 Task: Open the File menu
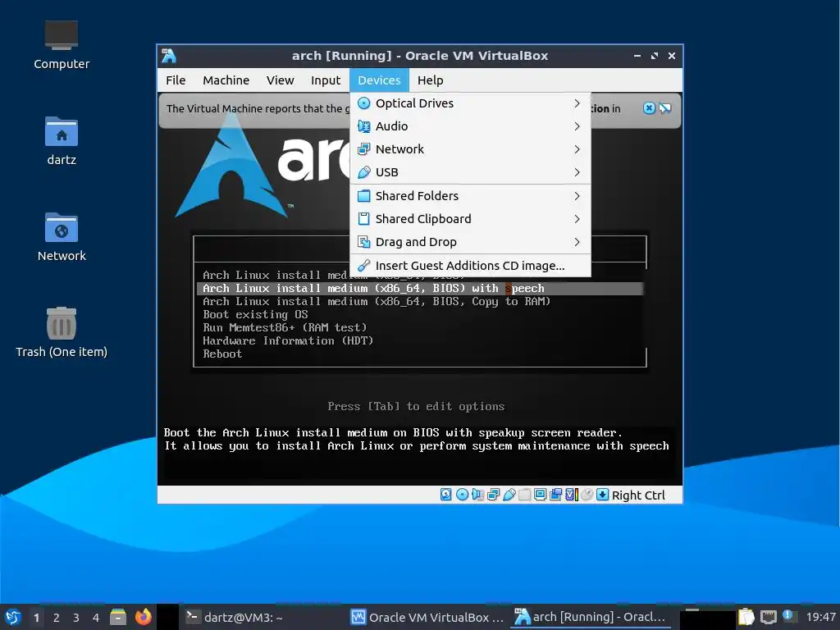[x=176, y=80]
